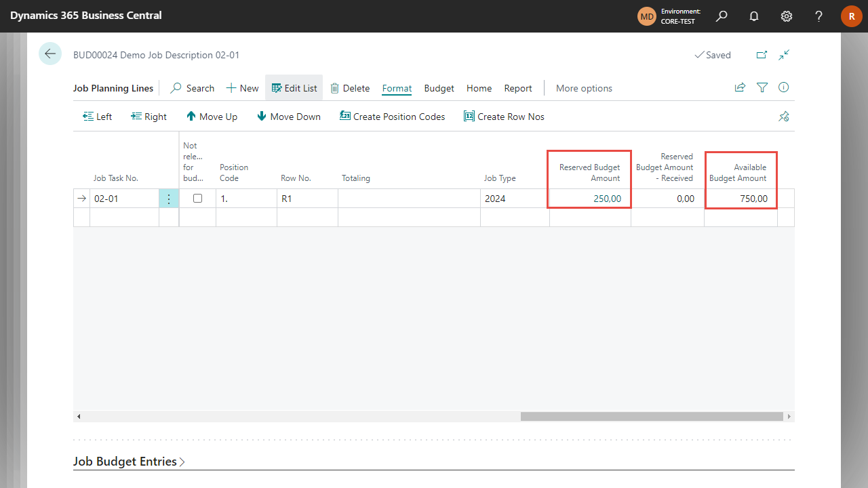Sort by Job Task No. column header

116,178
